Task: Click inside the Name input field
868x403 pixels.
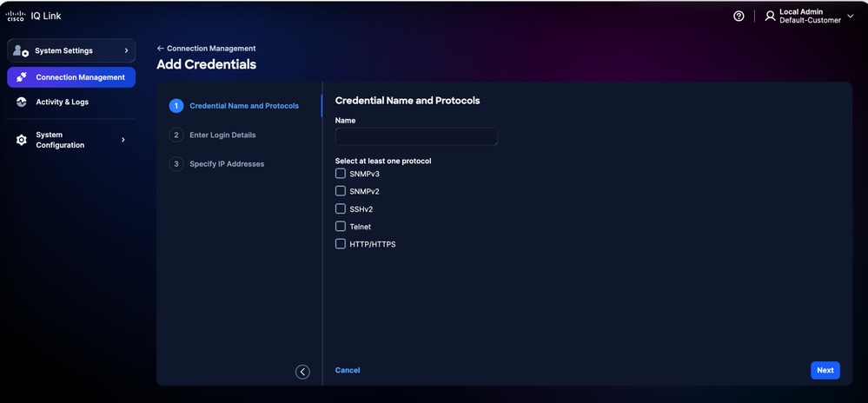Action: pyautogui.click(x=416, y=136)
